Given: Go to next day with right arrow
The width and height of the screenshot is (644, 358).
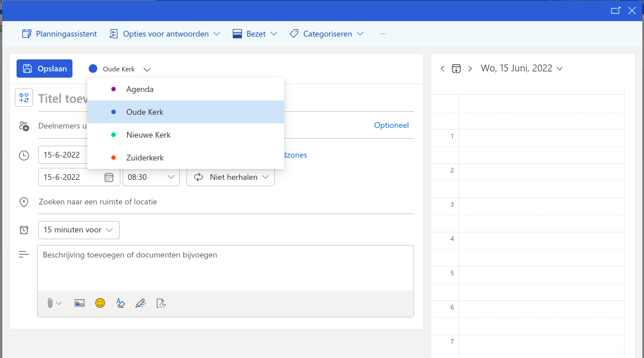Looking at the screenshot, I should click(x=470, y=69).
